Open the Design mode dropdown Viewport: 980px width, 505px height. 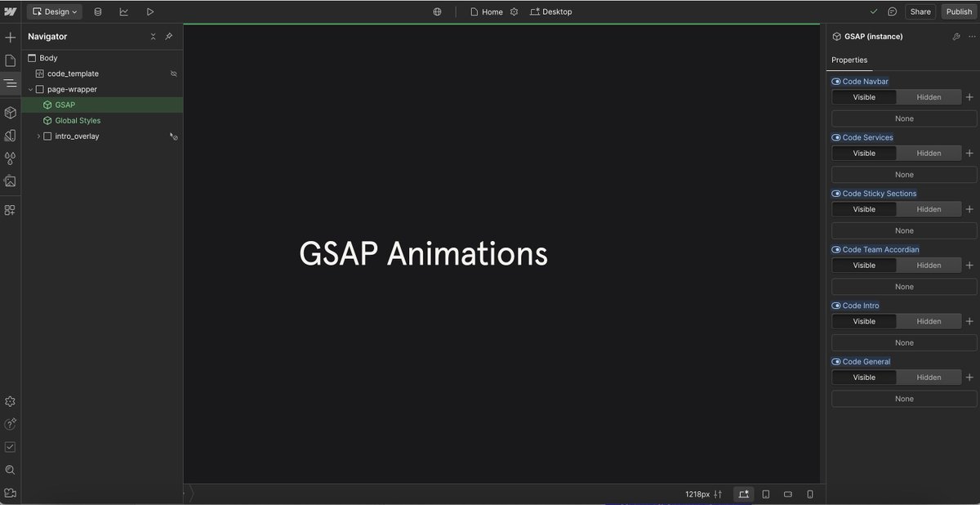pos(55,11)
